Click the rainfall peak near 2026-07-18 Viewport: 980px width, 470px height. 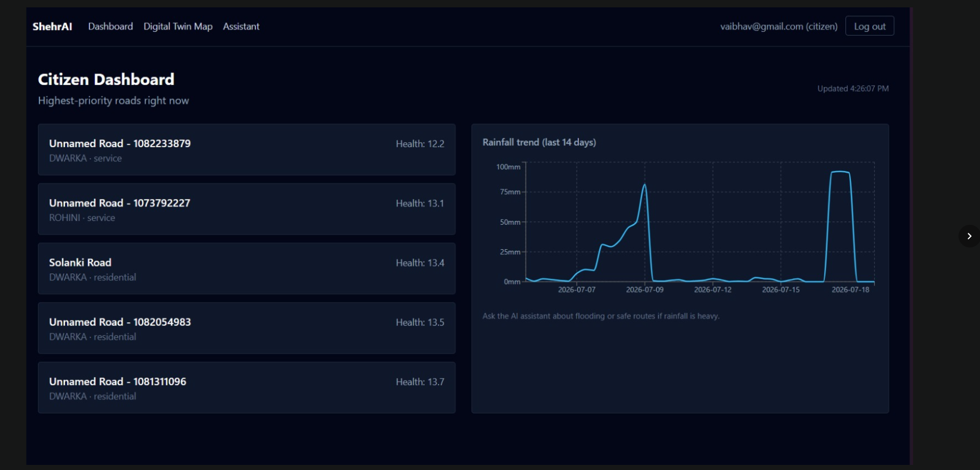point(840,172)
